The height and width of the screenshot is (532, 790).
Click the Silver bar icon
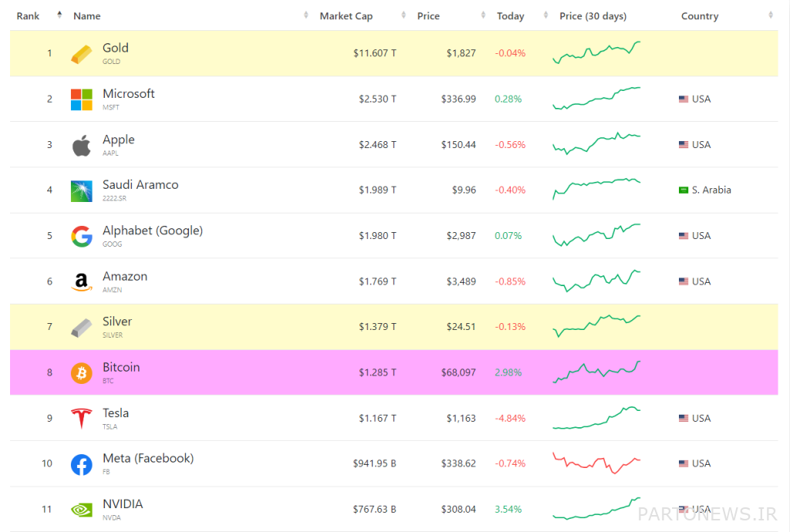pyautogui.click(x=81, y=328)
